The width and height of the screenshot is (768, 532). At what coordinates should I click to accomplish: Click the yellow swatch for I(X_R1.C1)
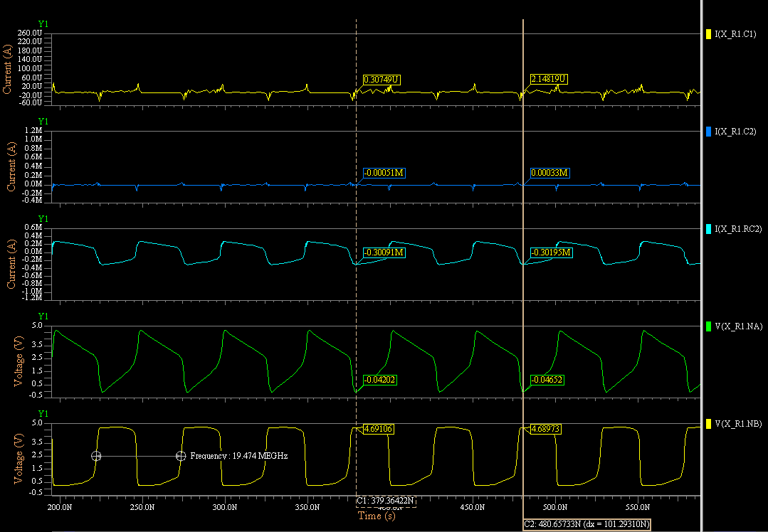pos(708,34)
